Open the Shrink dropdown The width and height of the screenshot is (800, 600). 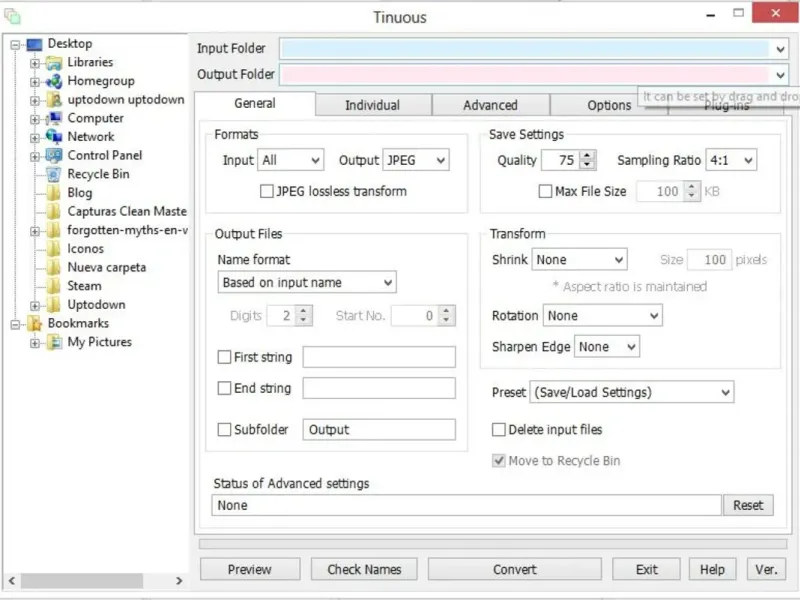[579, 260]
